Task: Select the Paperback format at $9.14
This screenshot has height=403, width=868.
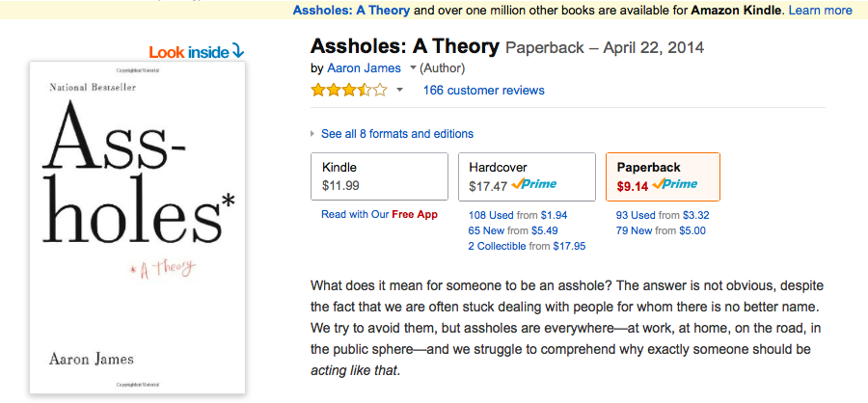Action: point(662,176)
